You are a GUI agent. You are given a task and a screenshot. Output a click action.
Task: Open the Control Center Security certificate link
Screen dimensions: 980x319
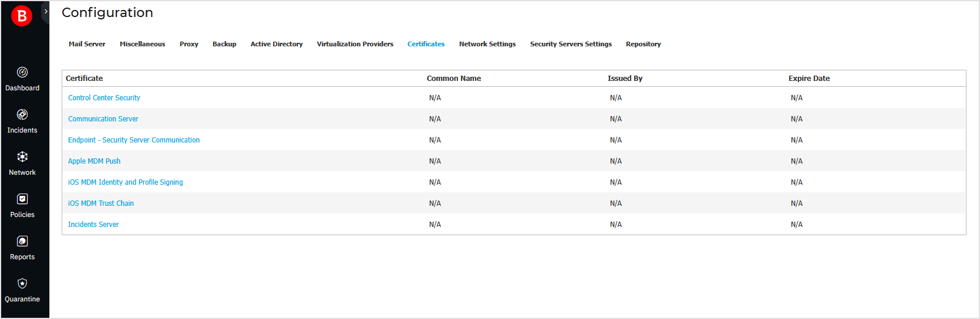104,98
